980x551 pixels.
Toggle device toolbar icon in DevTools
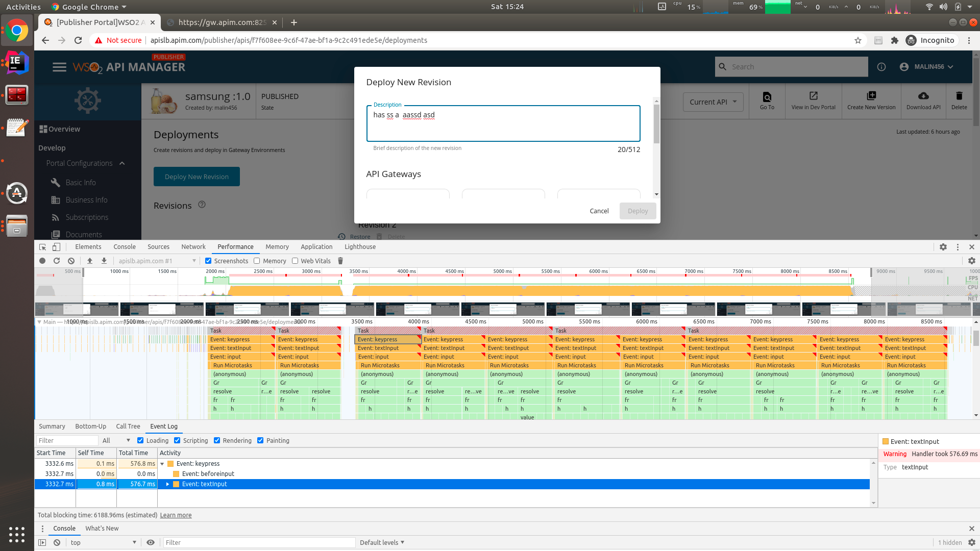tap(57, 247)
